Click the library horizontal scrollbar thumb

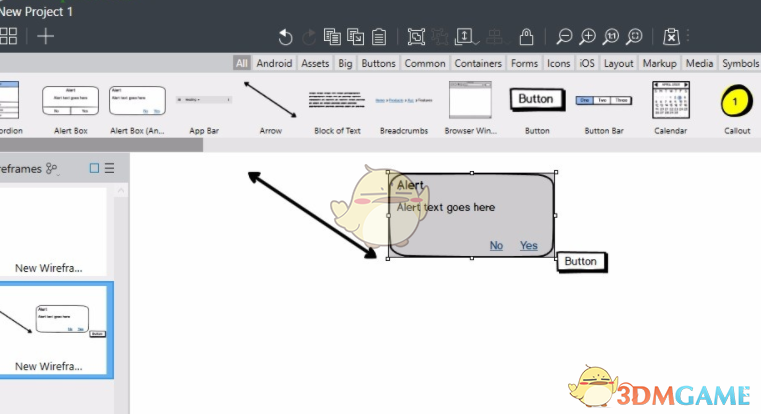coord(101,145)
